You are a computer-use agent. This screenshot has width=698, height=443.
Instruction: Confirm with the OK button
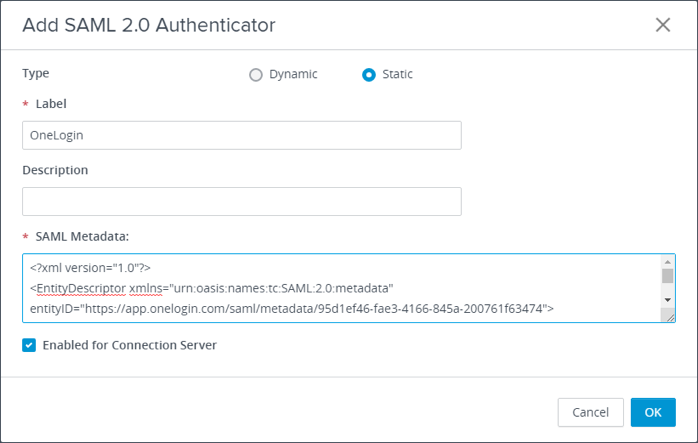(x=652, y=412)
